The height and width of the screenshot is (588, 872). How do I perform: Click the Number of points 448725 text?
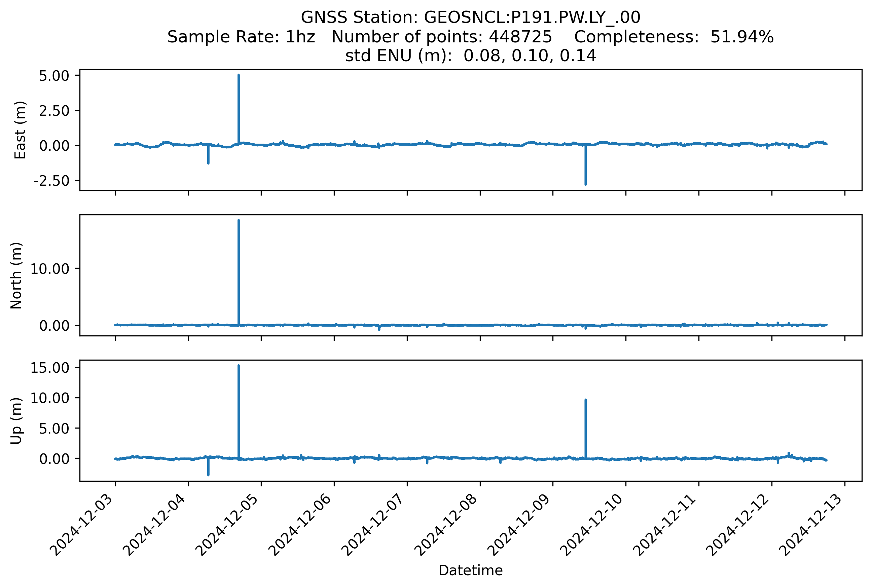tap(441, 37)
